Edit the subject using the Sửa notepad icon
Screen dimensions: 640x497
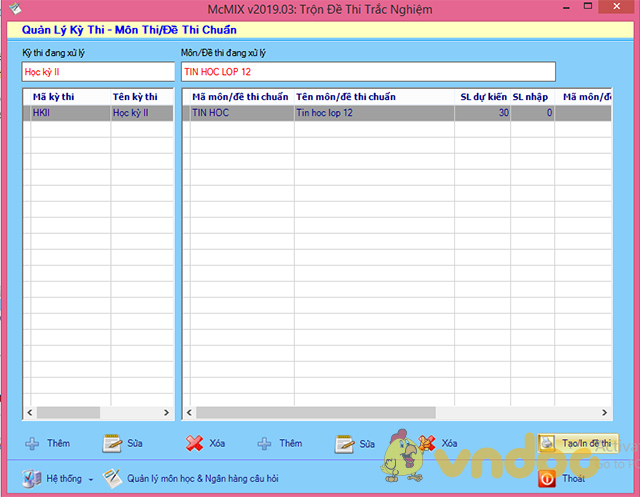pos(345,443)
